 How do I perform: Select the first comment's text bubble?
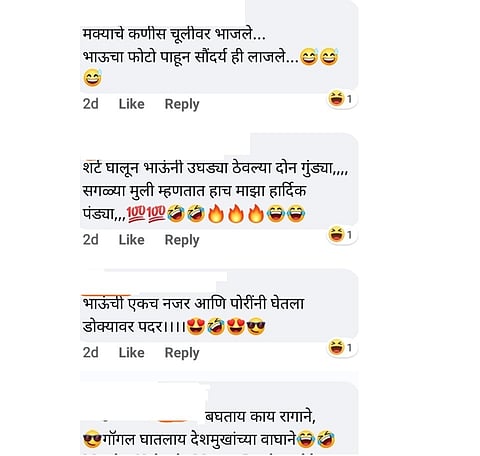tap(219, 47)
